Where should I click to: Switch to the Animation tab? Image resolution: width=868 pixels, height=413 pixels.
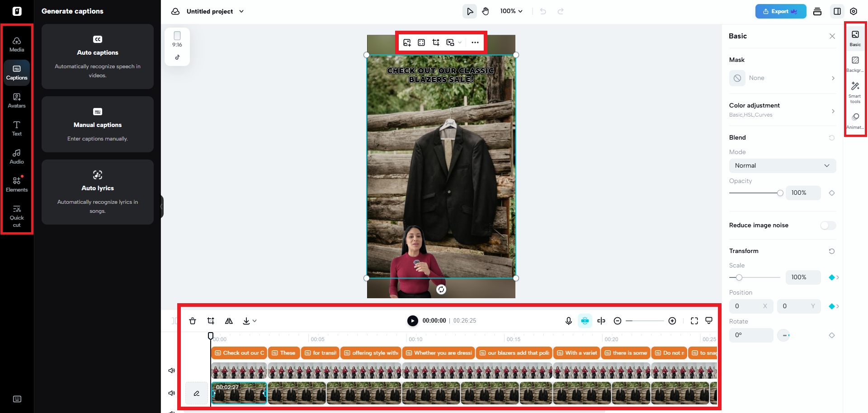point(855,121)
